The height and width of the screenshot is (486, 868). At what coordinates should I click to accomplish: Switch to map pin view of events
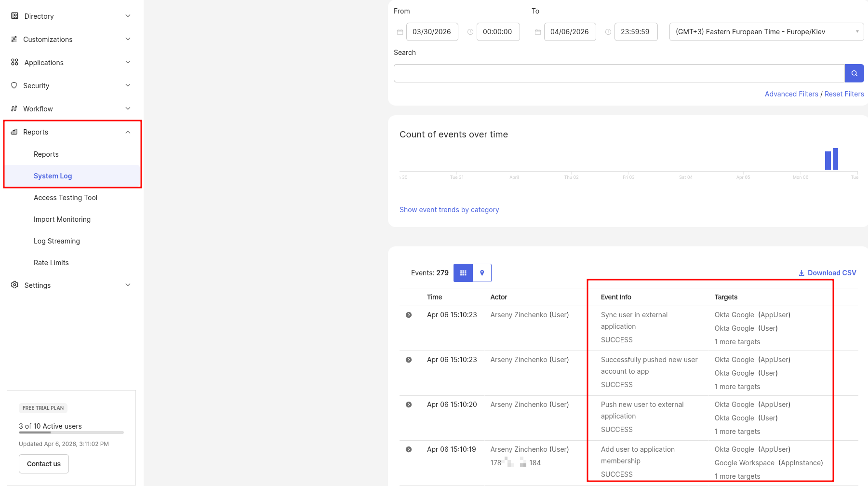point(482,273)
